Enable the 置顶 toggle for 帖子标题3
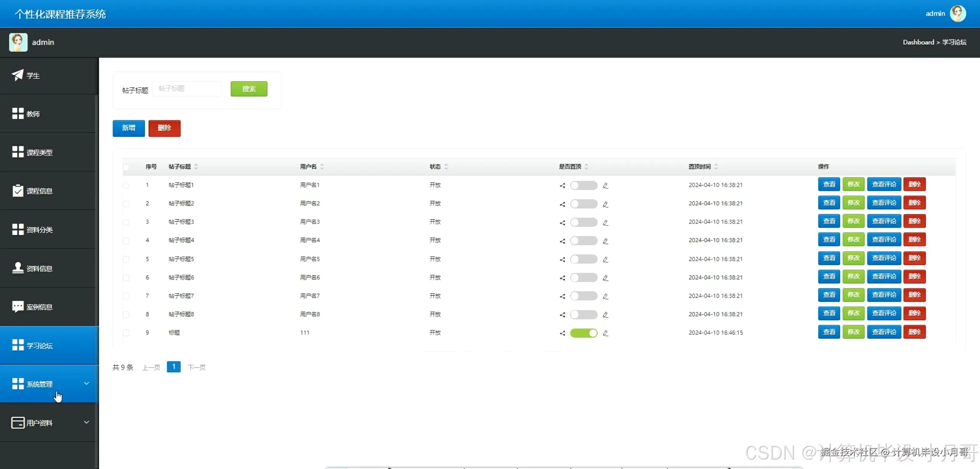This screenshot has width=980, height=469. (583, 222)
